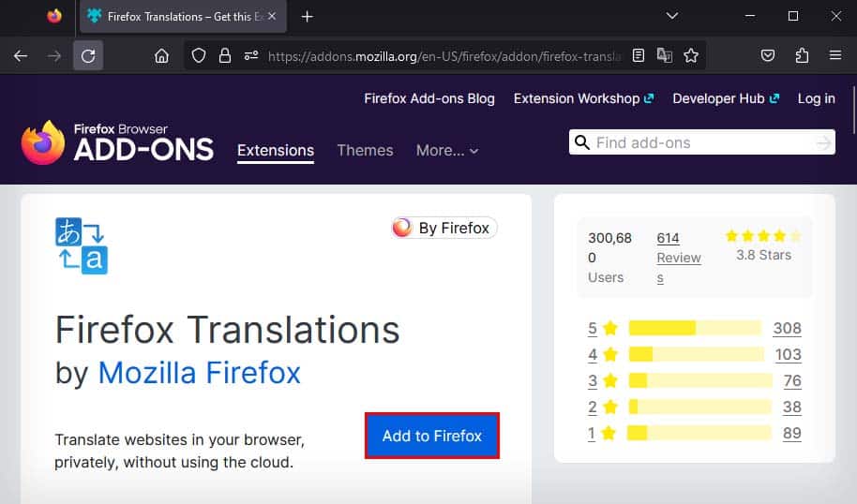Screen dimensions: 857x504
Task: Click Log in
Action: tap(816, 98)
